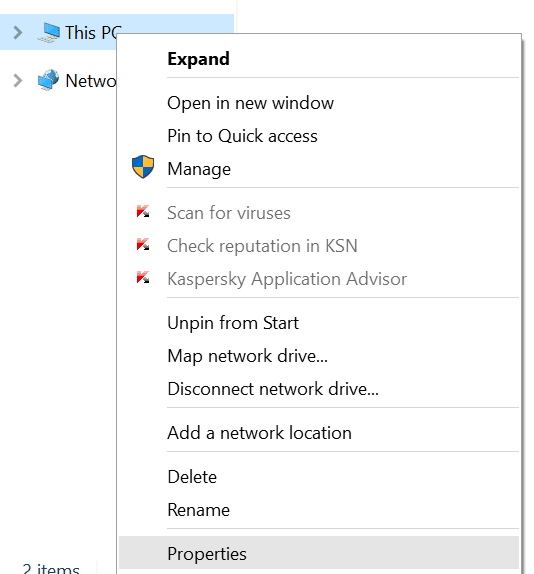This screenshot has width=534, height=574.
Task: Click the Network globe icon
Action: click(48, 80)
